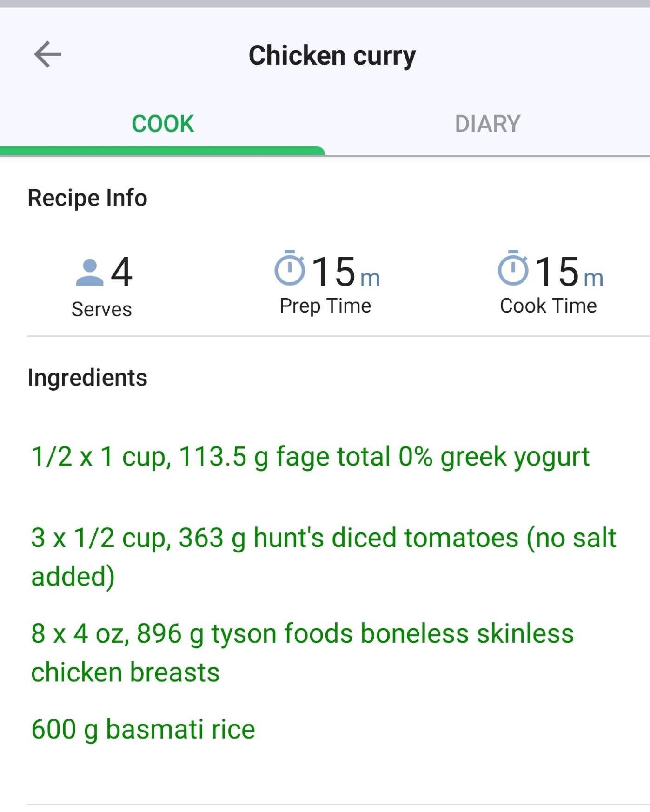Open the DIARY tab
Image resolution: width=650 pixels, height=812 pixels.
(487, 124)
